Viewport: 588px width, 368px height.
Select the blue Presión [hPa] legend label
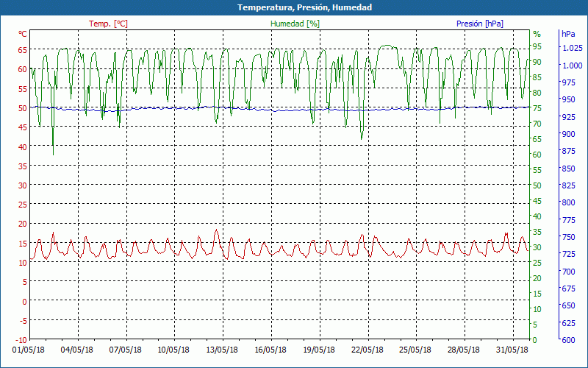coord(480,24)
